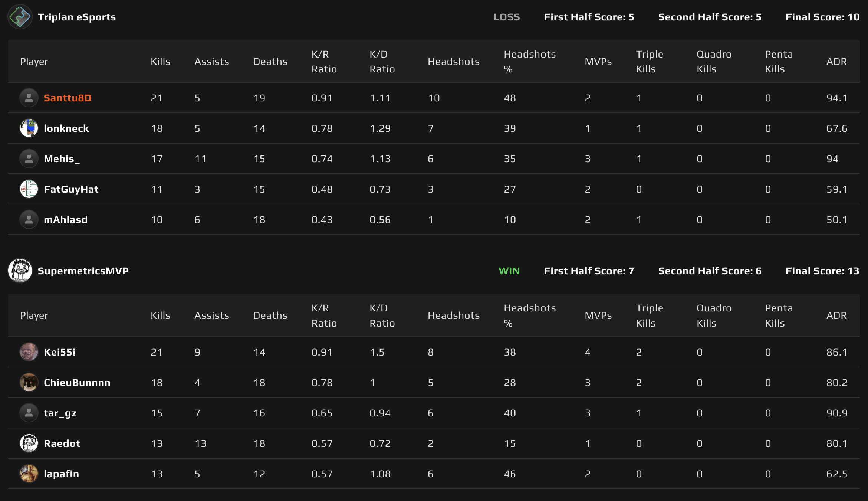Click the WIN status label
This screenshot has height=501, width=868.
pos(509,271)
